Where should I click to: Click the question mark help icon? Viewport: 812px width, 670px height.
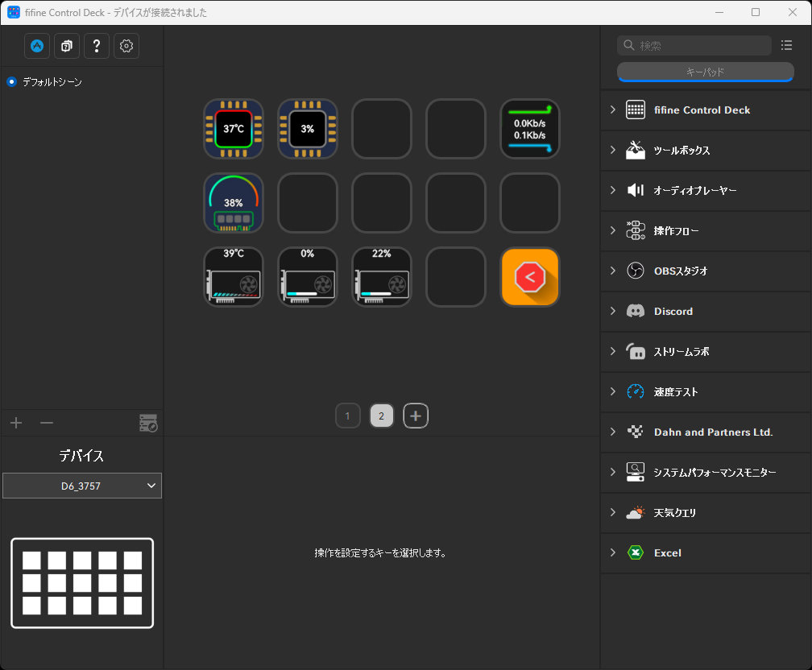pos(96,46)
